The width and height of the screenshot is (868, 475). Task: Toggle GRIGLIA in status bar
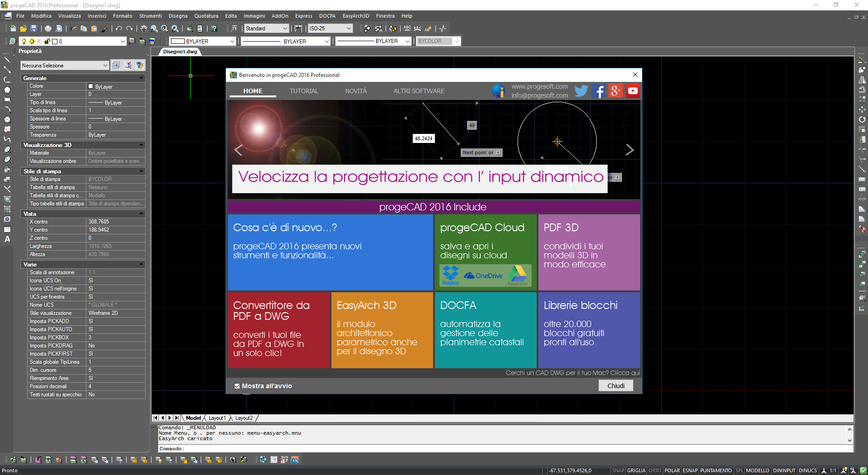point(636,470)
